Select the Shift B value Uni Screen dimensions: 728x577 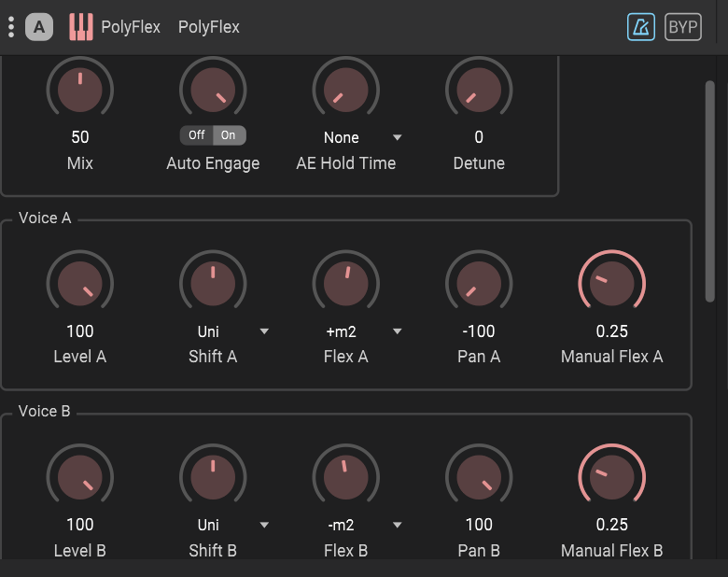[x=208, y=525]
